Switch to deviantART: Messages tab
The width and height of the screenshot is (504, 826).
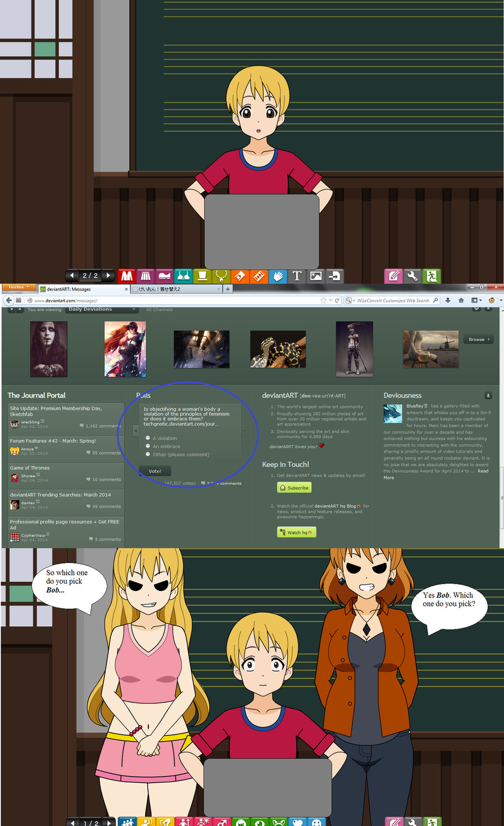point(84,289)
